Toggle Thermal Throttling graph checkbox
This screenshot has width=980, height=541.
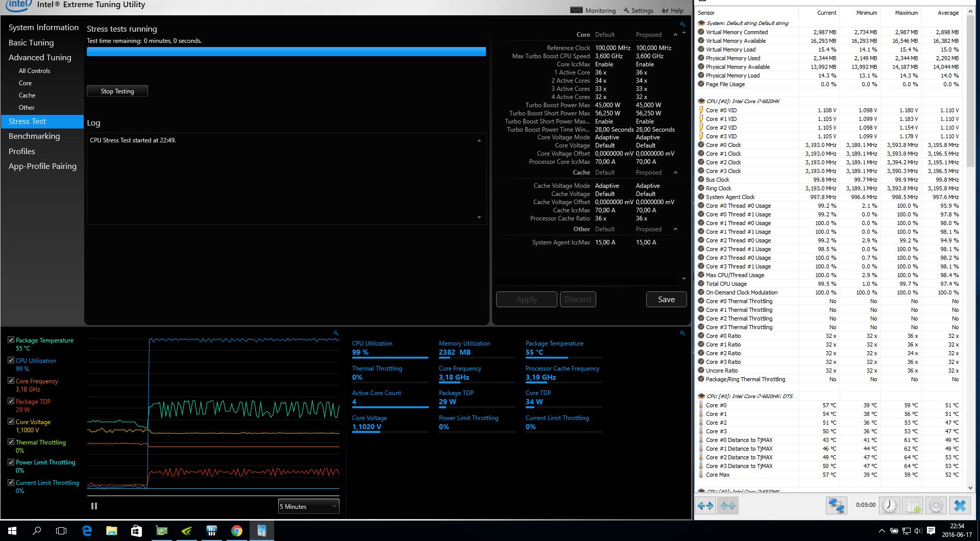11,442
